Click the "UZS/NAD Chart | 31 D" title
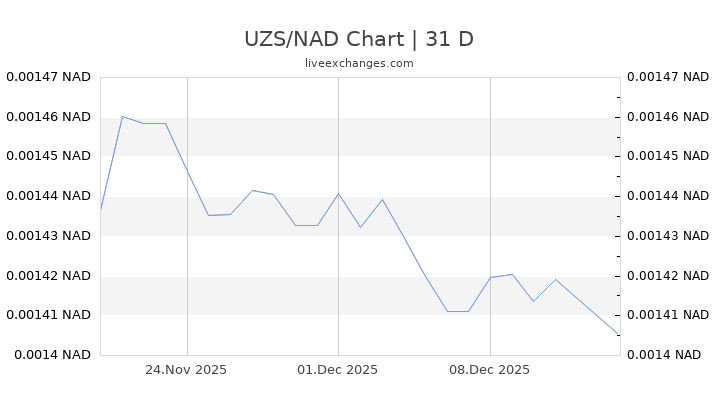 pos(359,39)
